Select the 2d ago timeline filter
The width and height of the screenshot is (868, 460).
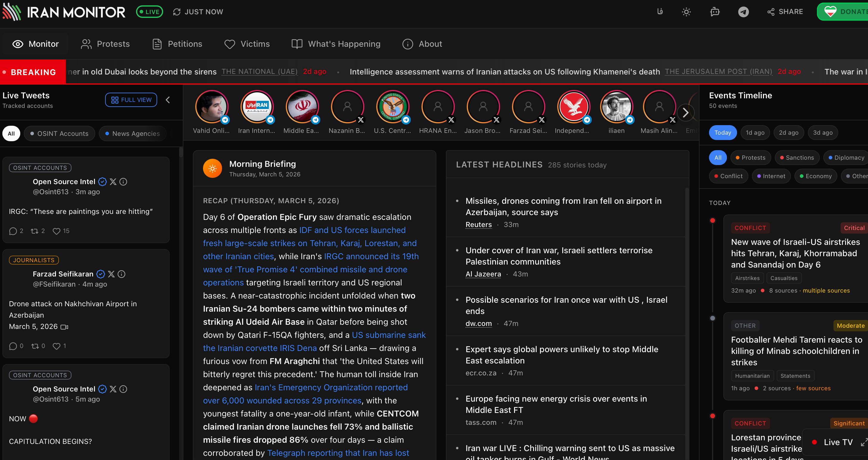point(789,133)
